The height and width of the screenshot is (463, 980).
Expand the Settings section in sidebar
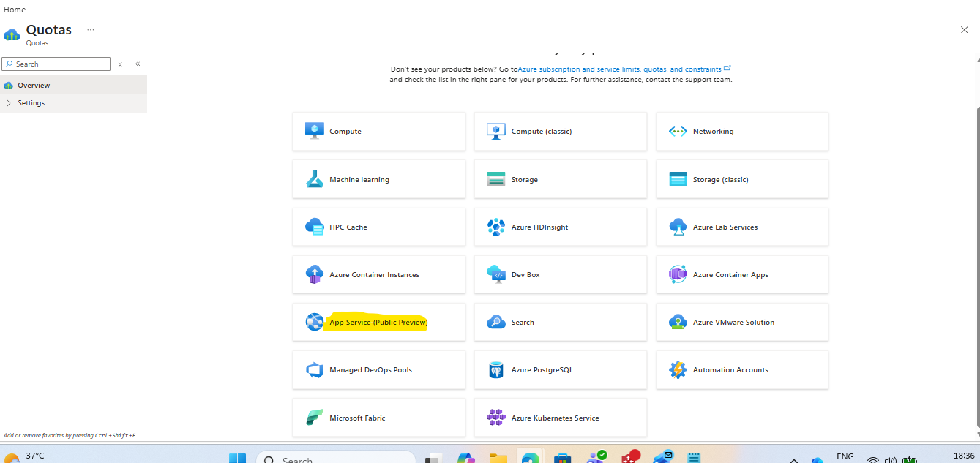click(x=9, y=103)
